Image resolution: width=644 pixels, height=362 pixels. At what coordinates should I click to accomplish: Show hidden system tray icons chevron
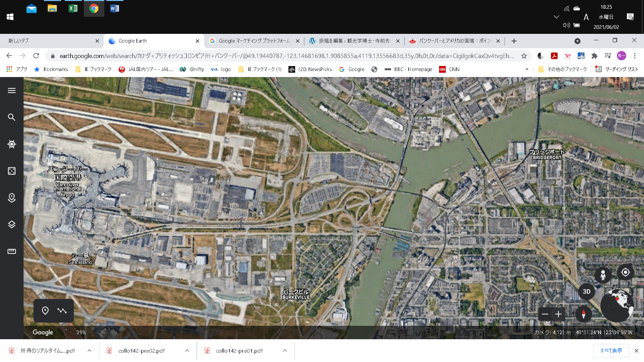pyautogui.click(x=556, y=17)
